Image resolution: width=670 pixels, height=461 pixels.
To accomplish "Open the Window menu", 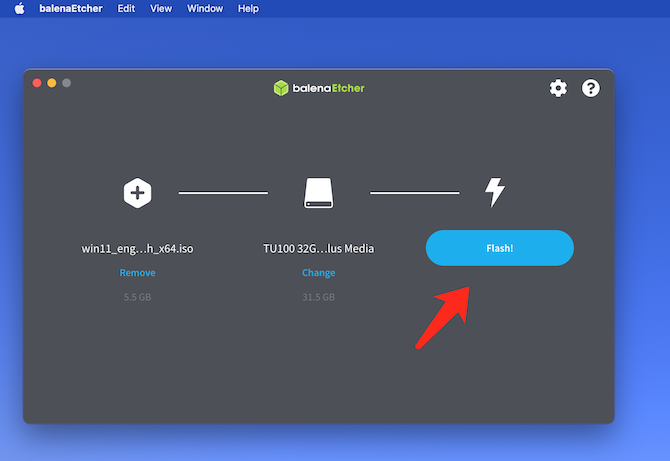I will point(205,9).
